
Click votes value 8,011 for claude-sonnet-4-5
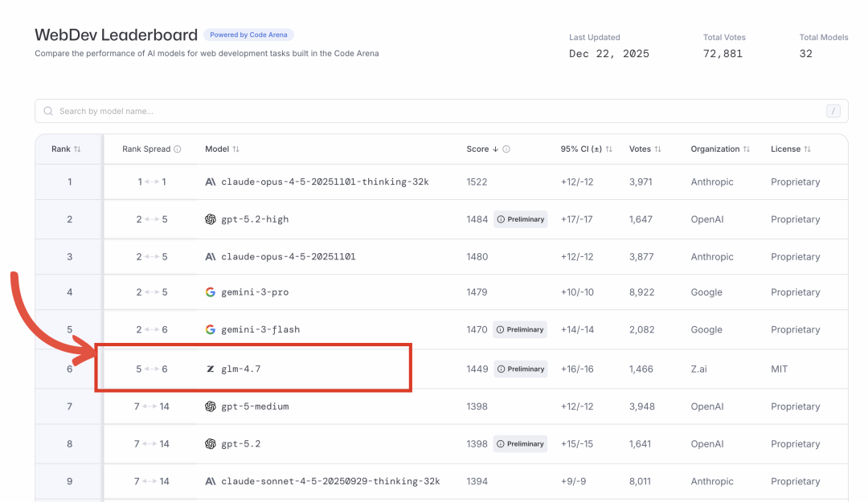coord(640,482)
